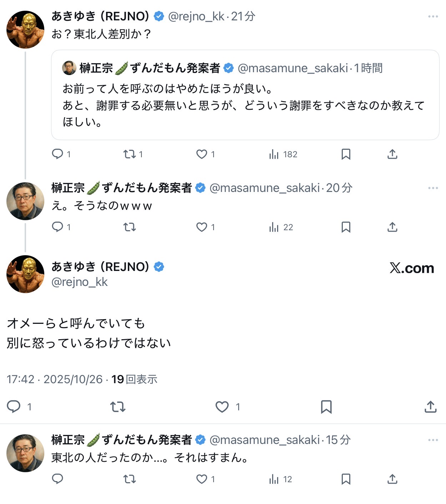Viewport: 446px width, 504px height.
Task: Open @rejno_kk handle in main tweet
Action: click(79, 282)
